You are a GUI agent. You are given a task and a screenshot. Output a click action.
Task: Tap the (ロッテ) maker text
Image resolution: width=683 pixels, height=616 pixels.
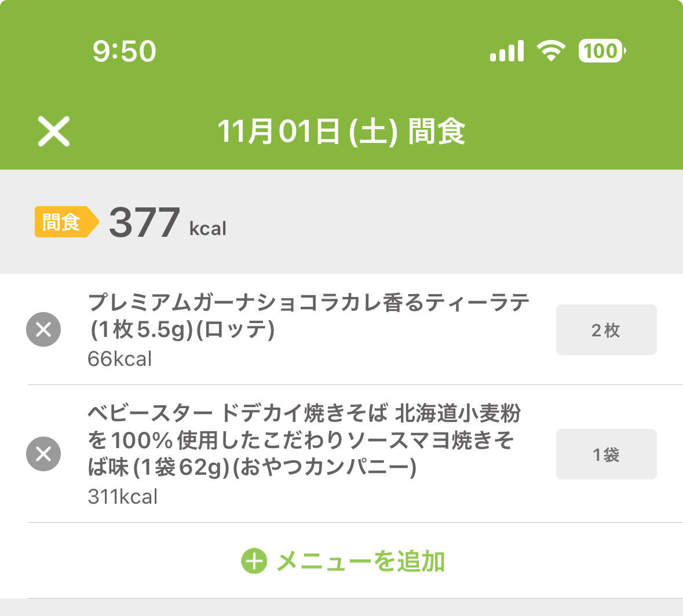[x=235, y=330]
